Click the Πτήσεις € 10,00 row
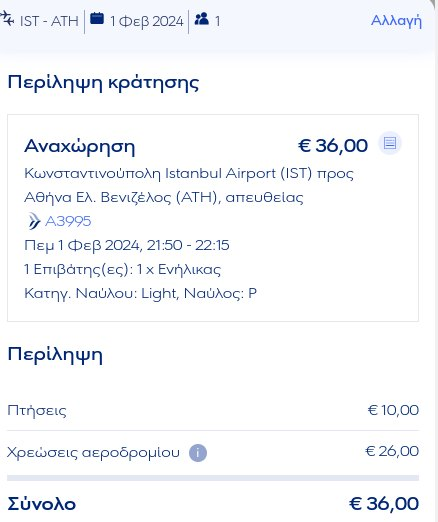This screenshot has height=522, width=438. 213,410
